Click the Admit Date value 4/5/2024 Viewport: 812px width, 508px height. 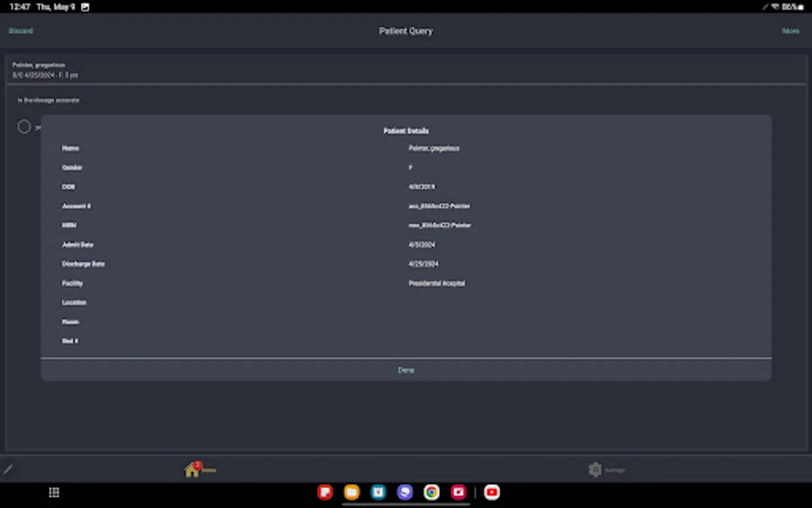tap(422, 245)
